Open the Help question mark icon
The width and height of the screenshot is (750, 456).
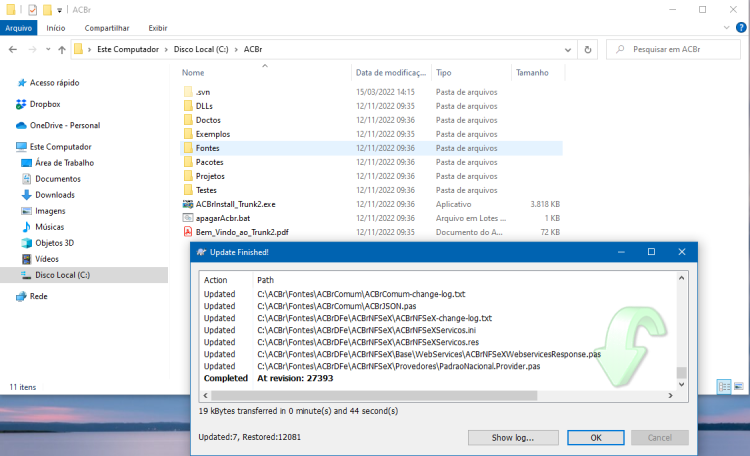click(741, 27)
